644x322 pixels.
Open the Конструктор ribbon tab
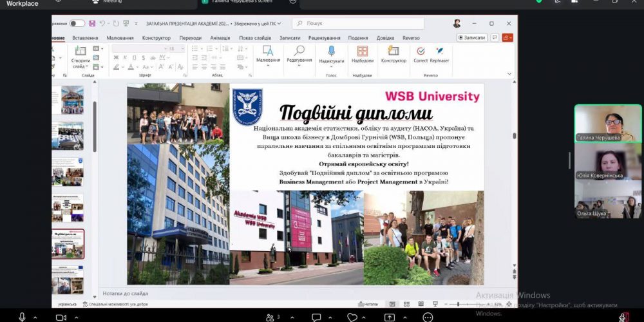pos(156,38)
